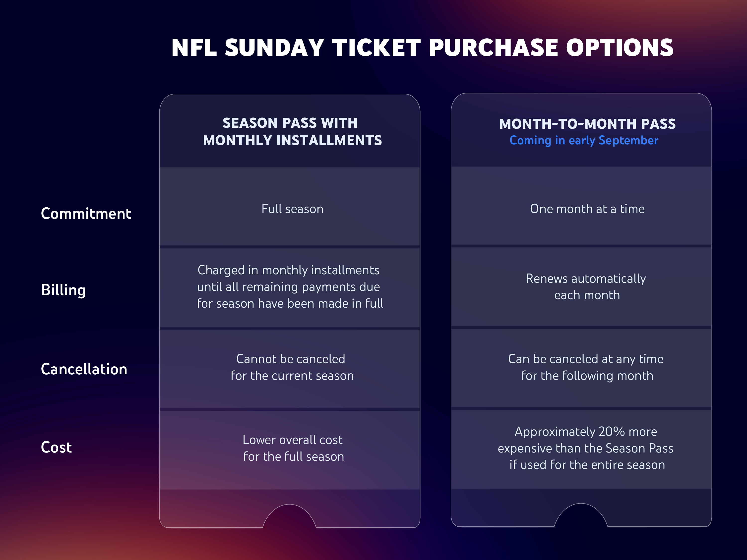Viewport: 747px width, 560px height.
Task: Click Cannot be canceled for current season
Action: click(x=291, y=367)
